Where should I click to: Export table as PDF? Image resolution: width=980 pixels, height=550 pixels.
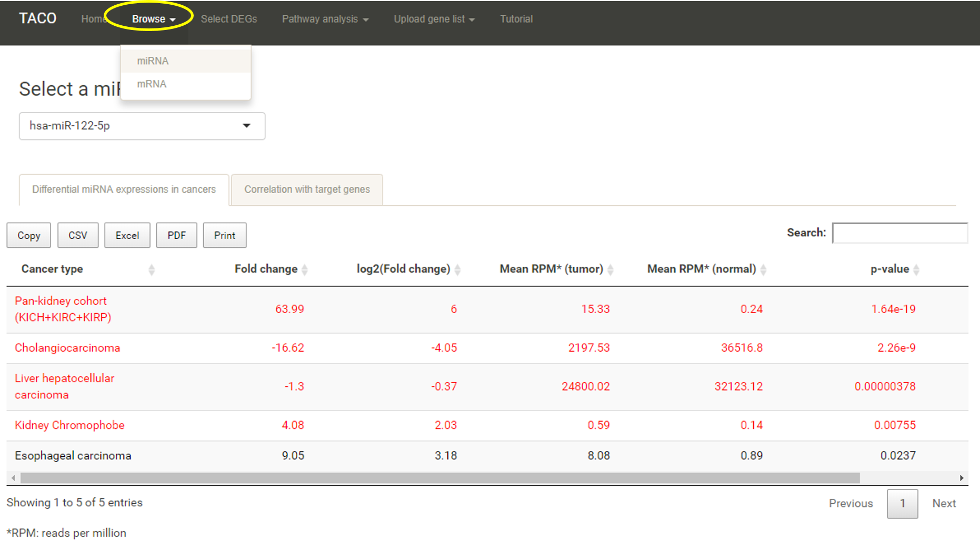pos(177,235)
